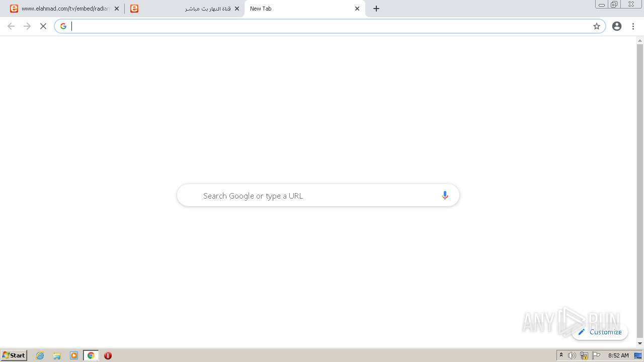
Task: Open the Action Center flag icon
Action: pos(596,355)
